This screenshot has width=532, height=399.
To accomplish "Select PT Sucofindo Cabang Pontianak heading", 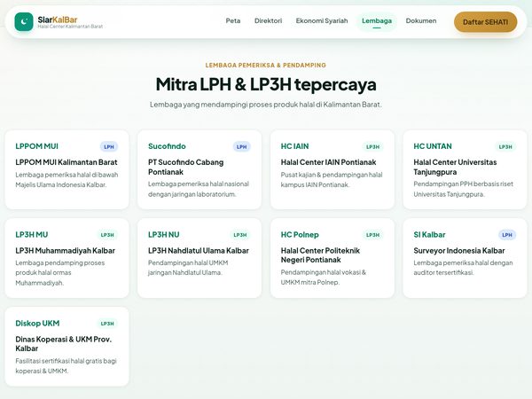I will point(185,167).
